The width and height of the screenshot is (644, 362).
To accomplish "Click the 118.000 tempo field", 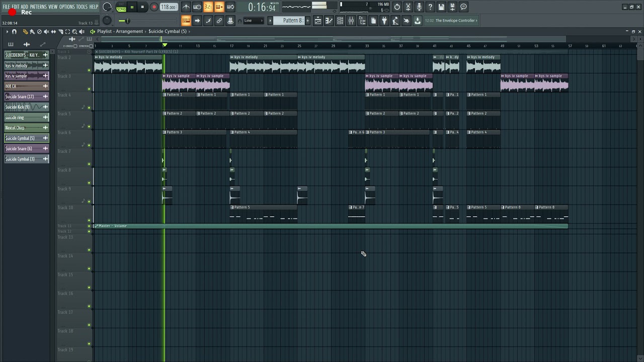I will coord(169,7).
